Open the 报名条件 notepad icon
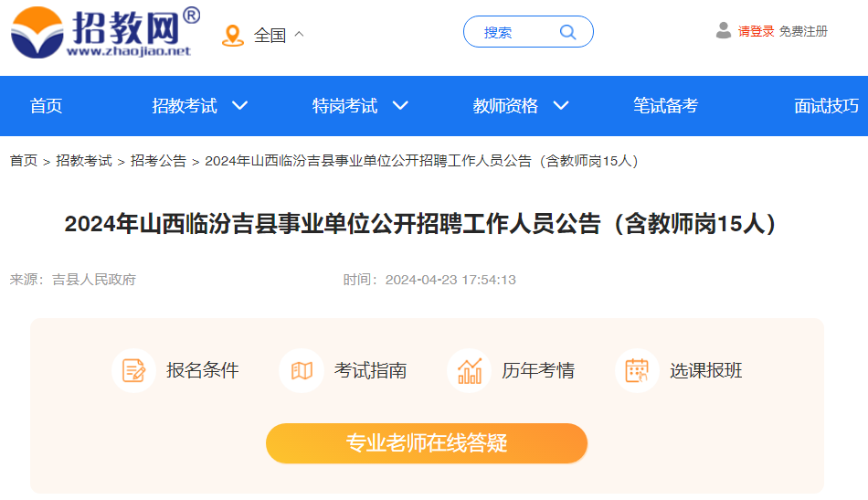The image size is (868, 500). click(133, 370)
